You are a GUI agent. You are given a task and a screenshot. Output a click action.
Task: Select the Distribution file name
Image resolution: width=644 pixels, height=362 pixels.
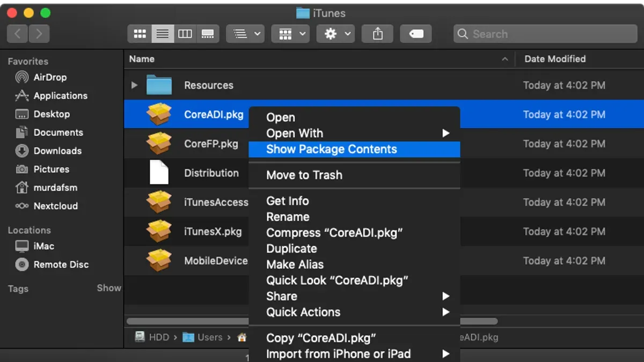coord(211,173)
